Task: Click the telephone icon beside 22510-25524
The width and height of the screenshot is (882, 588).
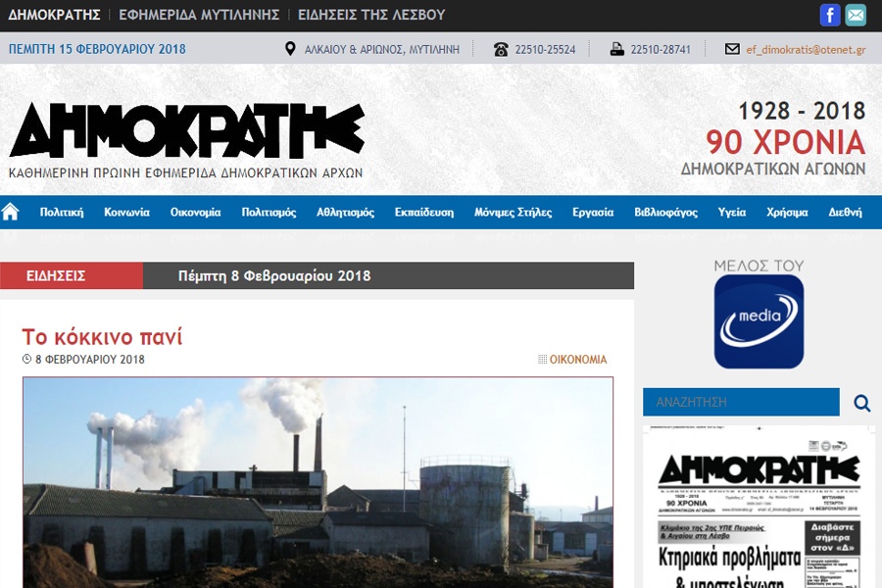Action: pyautogui.click(x=501, y=50)
